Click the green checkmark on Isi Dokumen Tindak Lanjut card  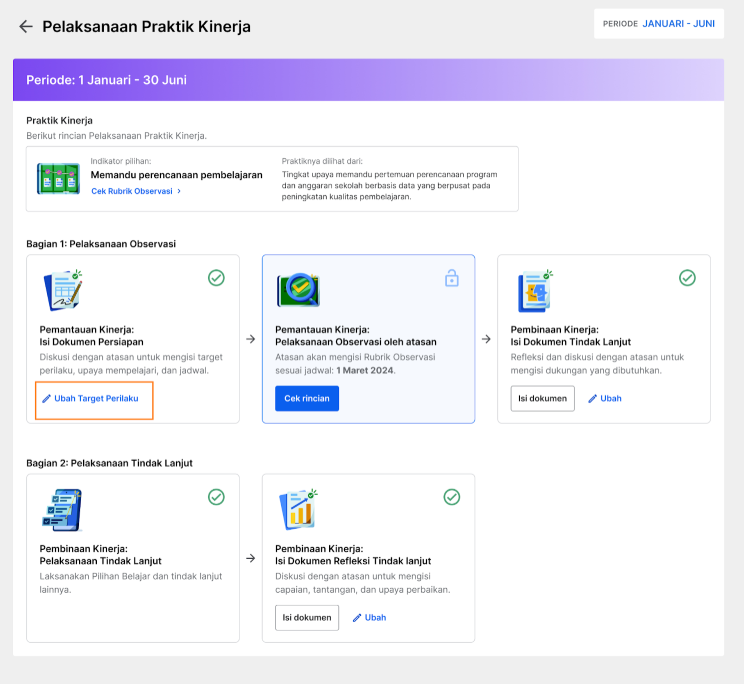click(688, 278)
